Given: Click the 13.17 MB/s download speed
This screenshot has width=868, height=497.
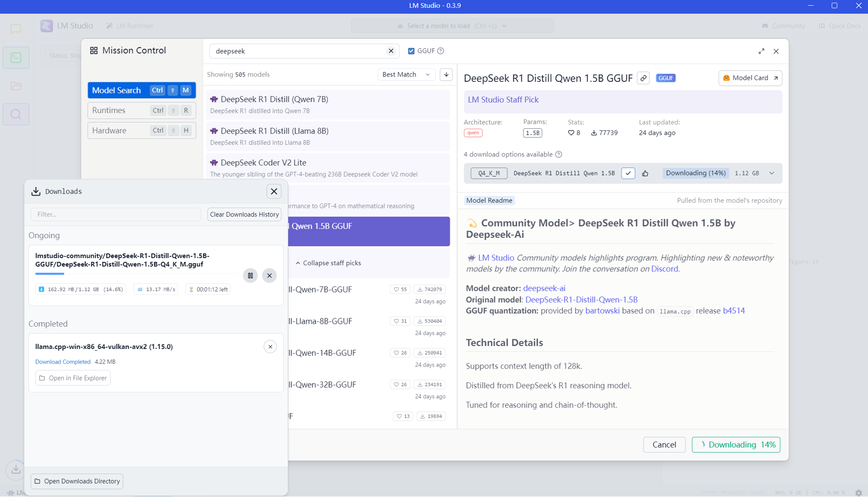Looking at the screenshot, I should (x=156, y=289).
